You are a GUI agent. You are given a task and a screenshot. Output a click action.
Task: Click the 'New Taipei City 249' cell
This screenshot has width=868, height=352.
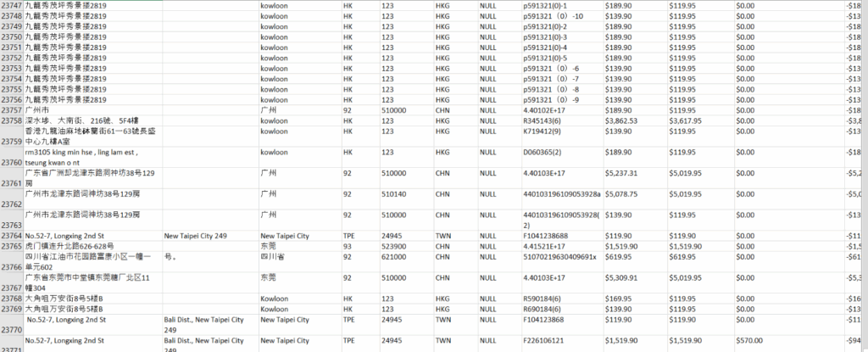click(x=195, y=236)
